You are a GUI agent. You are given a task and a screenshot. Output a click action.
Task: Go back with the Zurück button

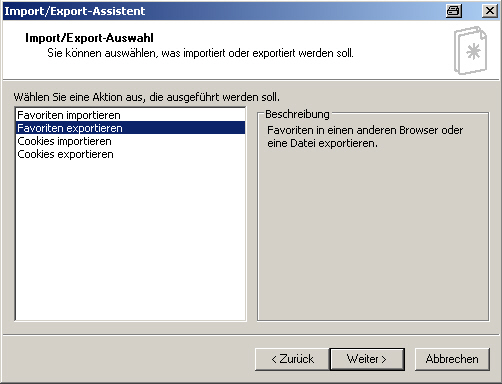click(292, 359)
